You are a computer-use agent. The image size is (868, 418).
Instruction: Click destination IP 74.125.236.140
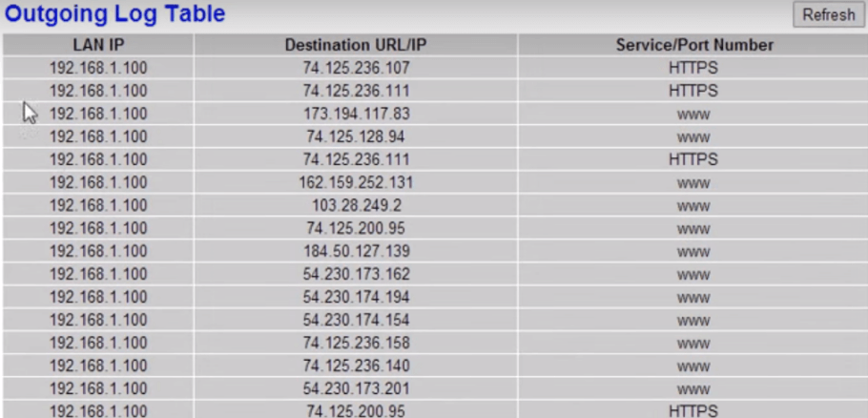(x=356, y=366)
